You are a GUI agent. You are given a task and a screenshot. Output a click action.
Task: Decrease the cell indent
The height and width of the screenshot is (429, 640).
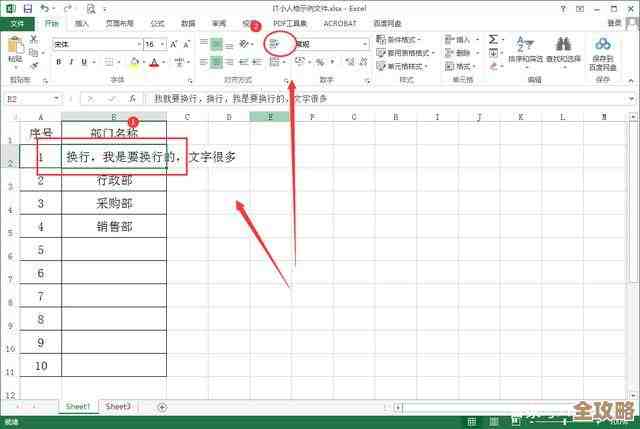(244, 62)
